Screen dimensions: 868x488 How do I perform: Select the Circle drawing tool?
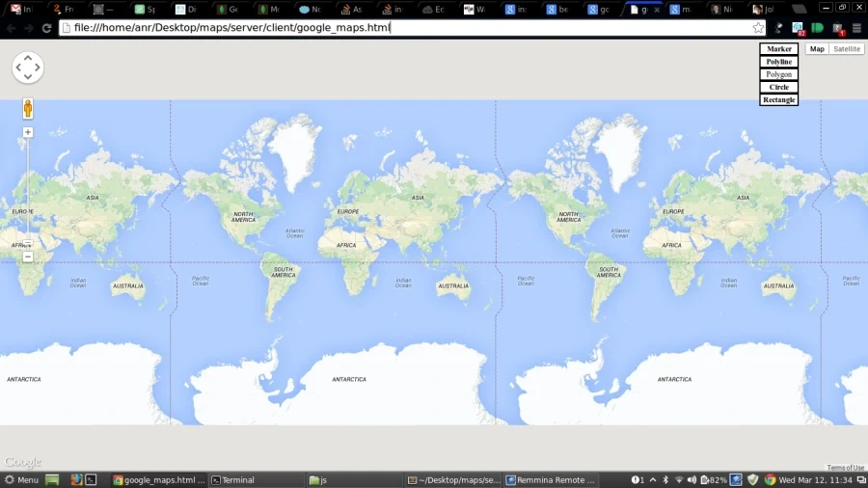(x=778, y=87)
